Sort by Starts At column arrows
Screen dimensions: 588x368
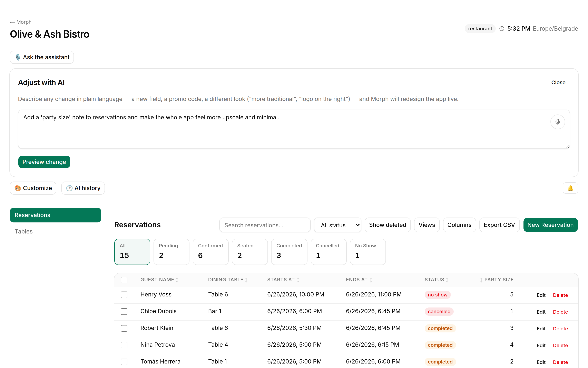[298, 280]
